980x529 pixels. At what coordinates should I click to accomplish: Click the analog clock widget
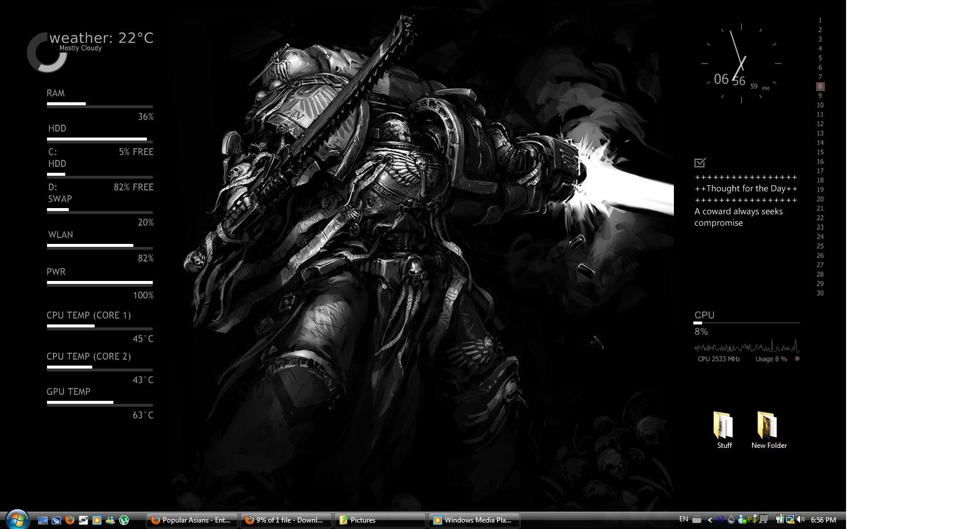coord(741,63)
